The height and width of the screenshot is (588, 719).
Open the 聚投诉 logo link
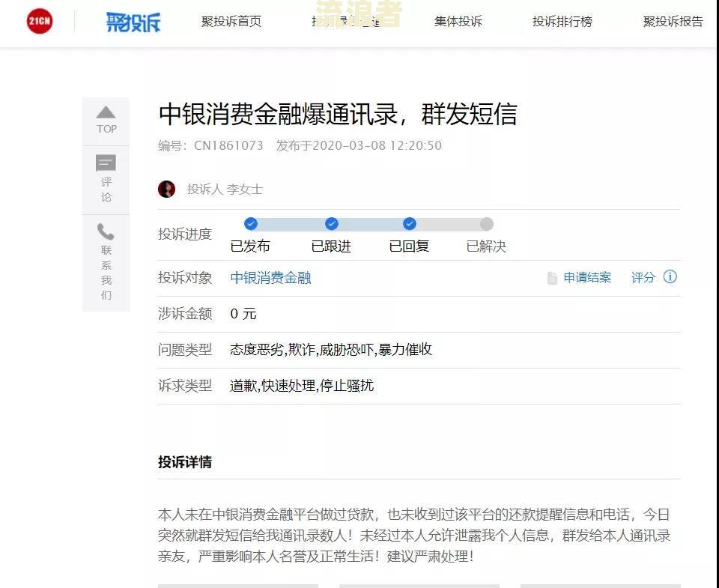tap(133, 22)
